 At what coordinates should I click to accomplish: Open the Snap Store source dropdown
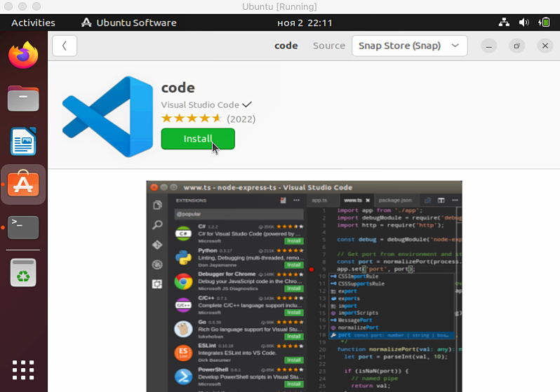[409, 46]
